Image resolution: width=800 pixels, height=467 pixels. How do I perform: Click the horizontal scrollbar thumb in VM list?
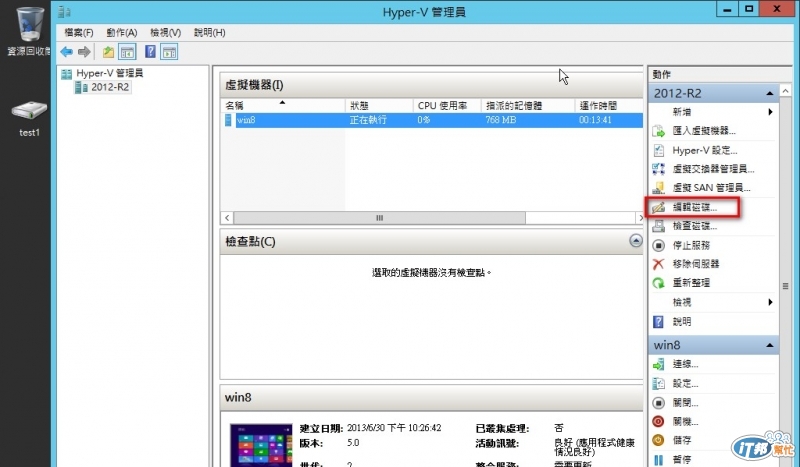(x=379, y=218)
